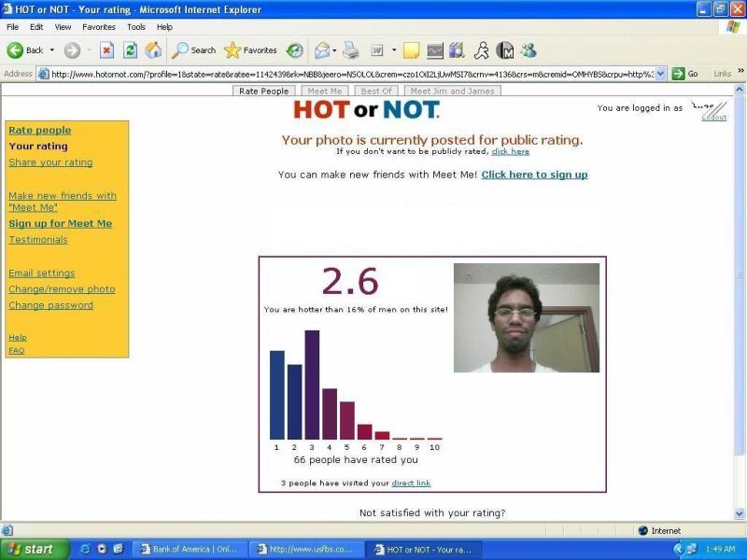Click the running figure AIM icon
This screenshot has height=560, width=747.
[482, 50]
